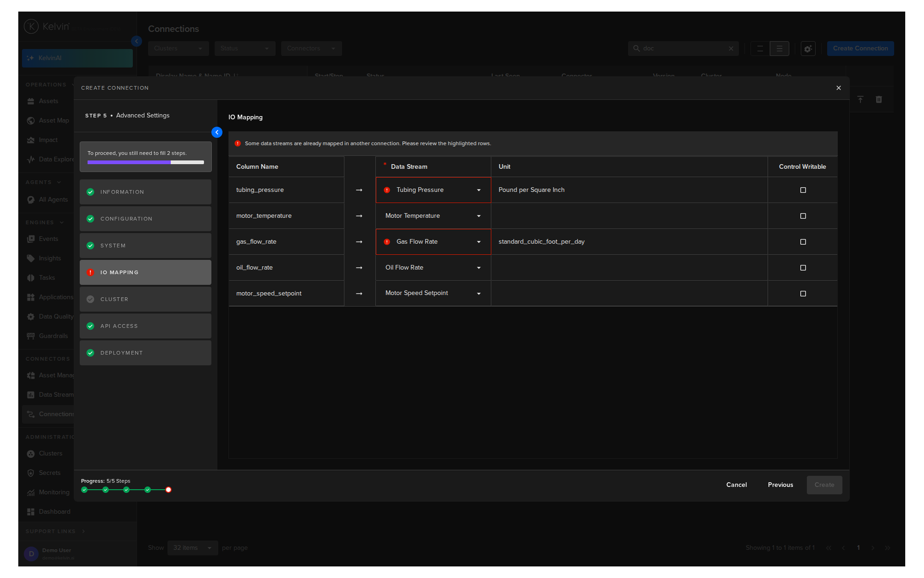Open the Clusters sidebar icon
Screen dimensions: 924x578
pyautogui.click(x=31, y=454)
